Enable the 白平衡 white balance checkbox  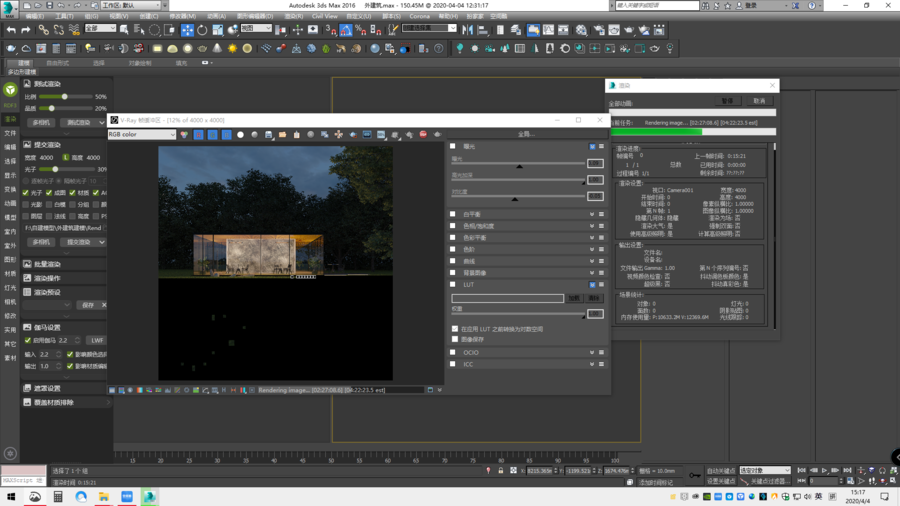click(453, 214)
